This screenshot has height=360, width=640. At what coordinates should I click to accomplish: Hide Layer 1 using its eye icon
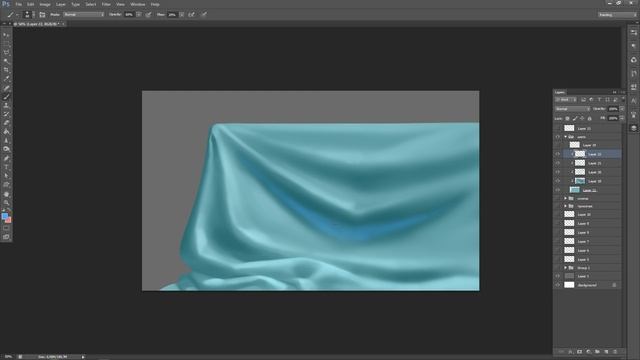click(x=558, y=276)
